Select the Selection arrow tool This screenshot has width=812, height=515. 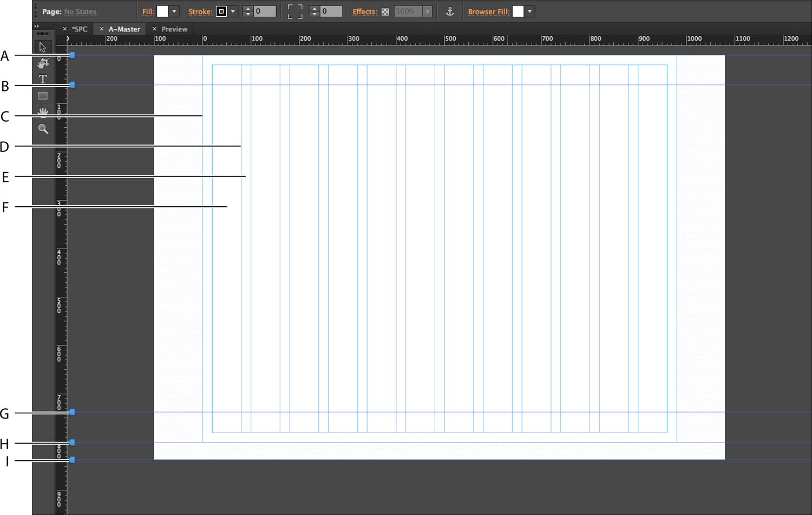(43, 47)
